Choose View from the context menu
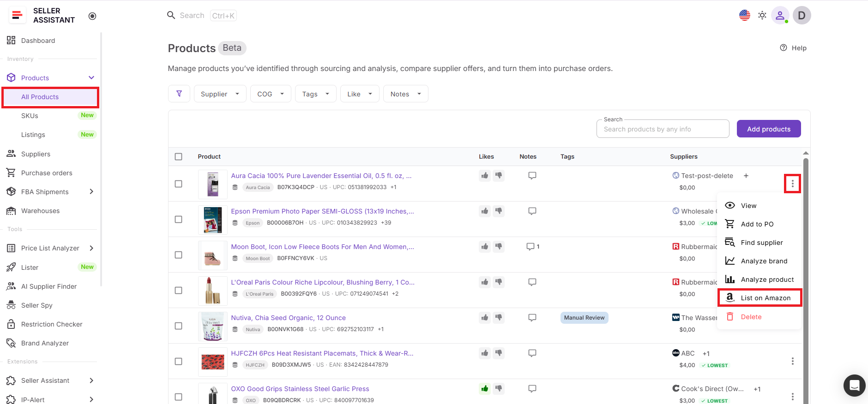 pos(759,206)
